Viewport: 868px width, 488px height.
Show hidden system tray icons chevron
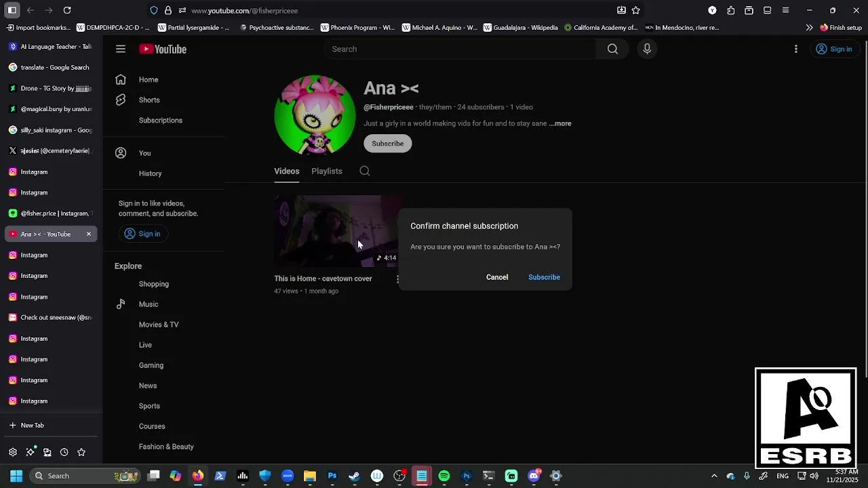click(x=714, y=476)
